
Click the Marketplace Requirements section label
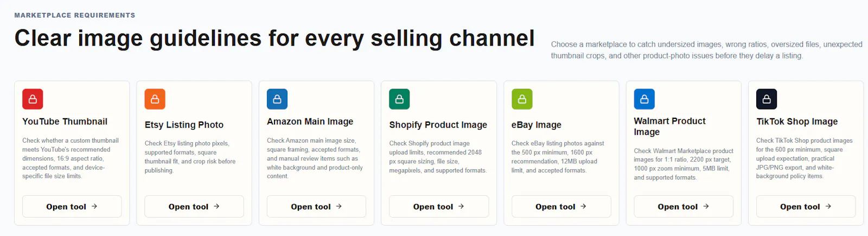tap(75, 15)
